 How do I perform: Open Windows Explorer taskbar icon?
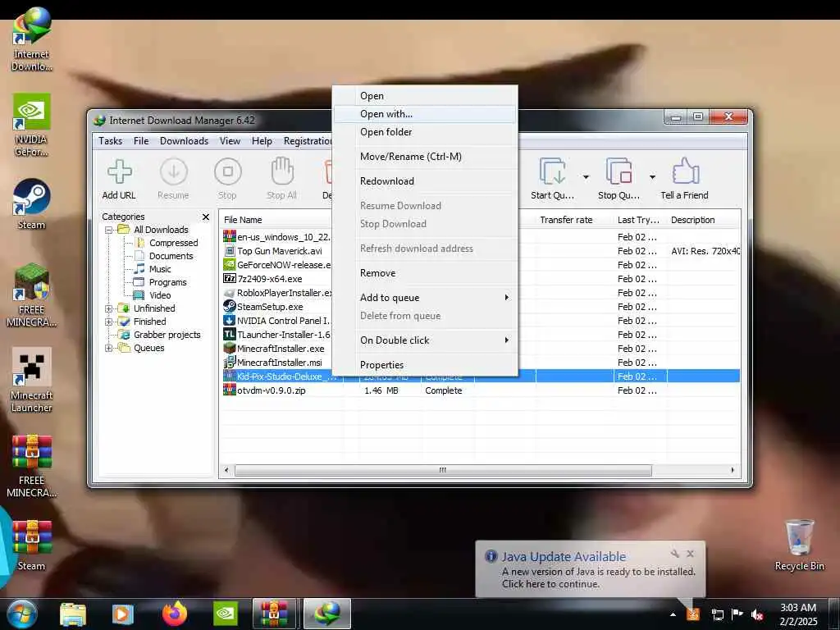[73, 614]
